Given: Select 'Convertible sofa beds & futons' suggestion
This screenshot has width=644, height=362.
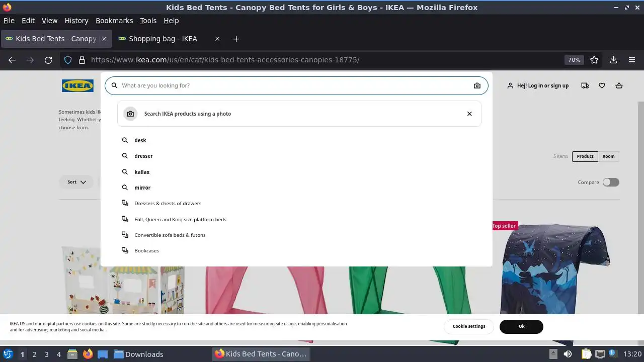Looking at the screenshot, I should pyautogui.click(x=170, y=235).
